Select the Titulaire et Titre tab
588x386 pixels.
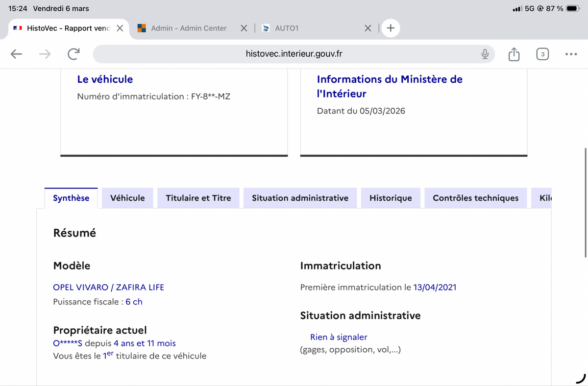point(198,198)
